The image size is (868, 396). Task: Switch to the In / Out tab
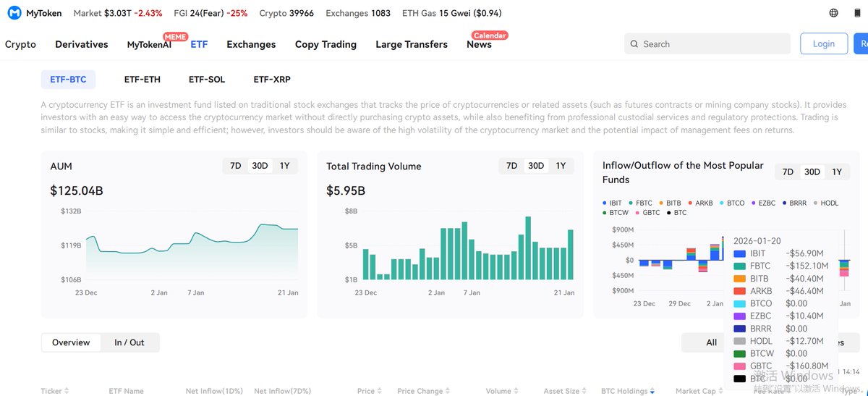click(x=129, y=342)
